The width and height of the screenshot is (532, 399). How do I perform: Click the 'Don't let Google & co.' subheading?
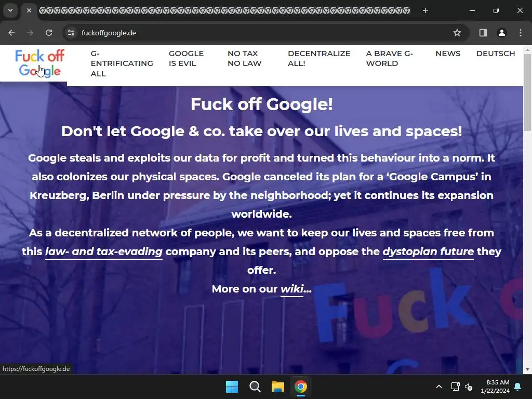point(262,131)
